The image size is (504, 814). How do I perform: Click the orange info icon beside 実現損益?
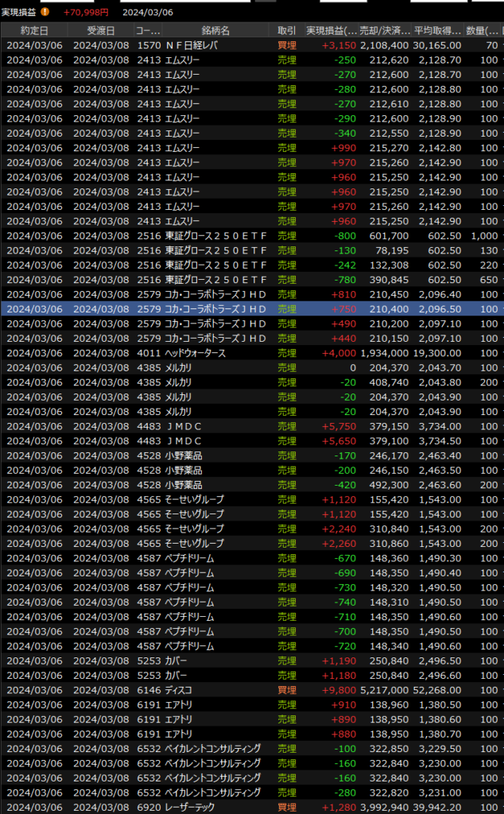click(x=45, y=12)
